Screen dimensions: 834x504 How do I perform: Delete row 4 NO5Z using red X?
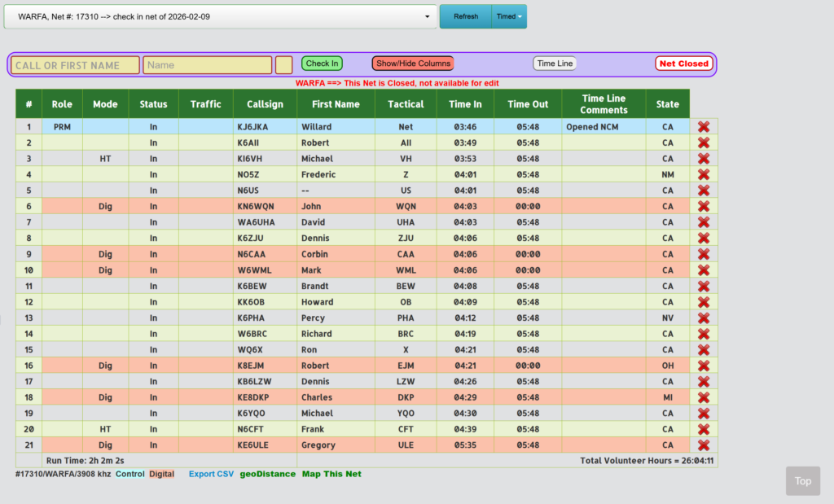tap(704, 174)
